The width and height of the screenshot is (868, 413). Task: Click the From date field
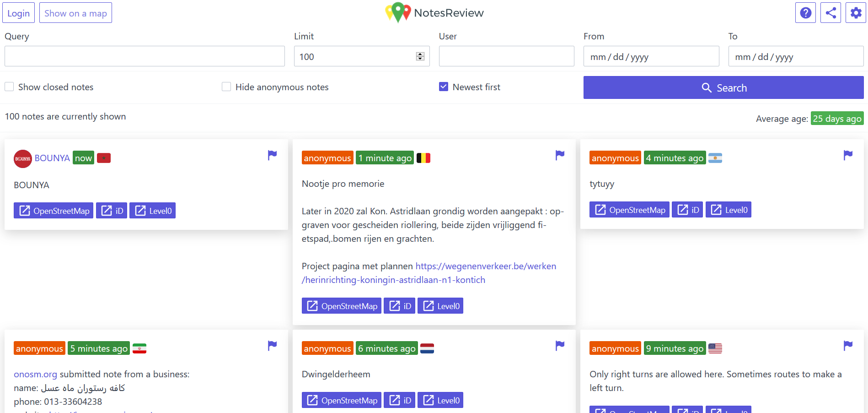pyautogui.click(x=651, y=56)
